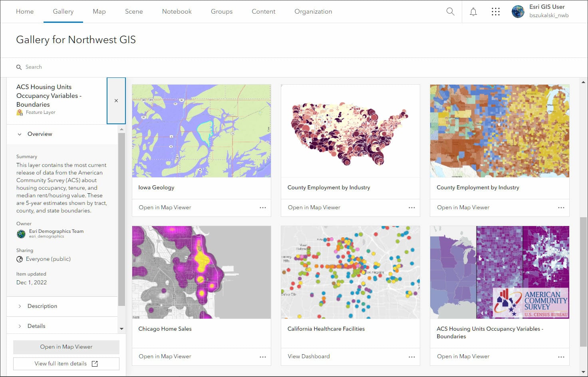
Task: Go to the Home tab
Action: [25, 12]
